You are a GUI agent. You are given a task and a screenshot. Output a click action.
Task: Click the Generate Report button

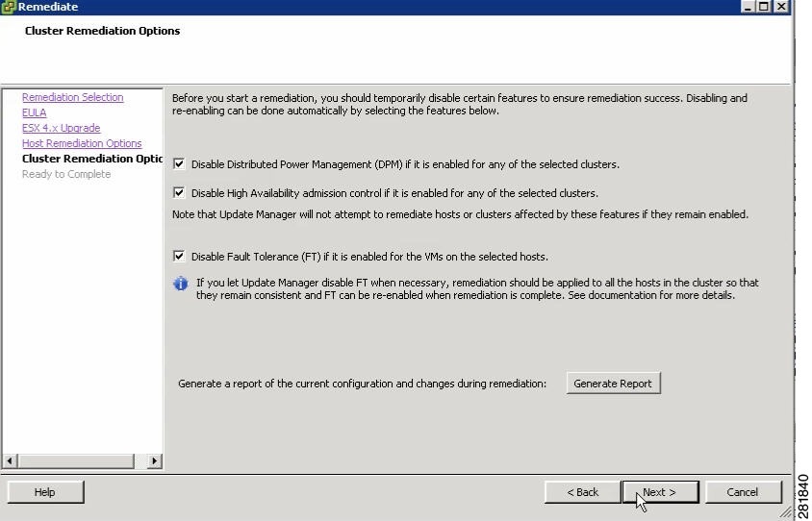coord(613,384)
